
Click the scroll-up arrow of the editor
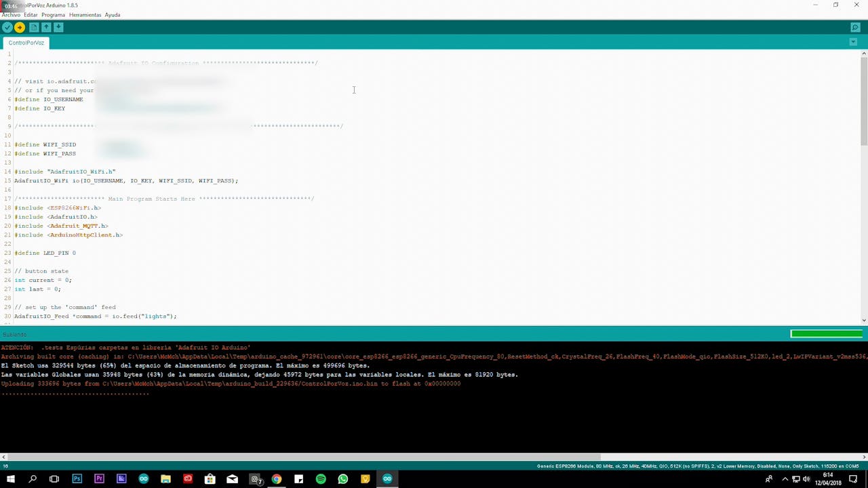click(864, 53)
